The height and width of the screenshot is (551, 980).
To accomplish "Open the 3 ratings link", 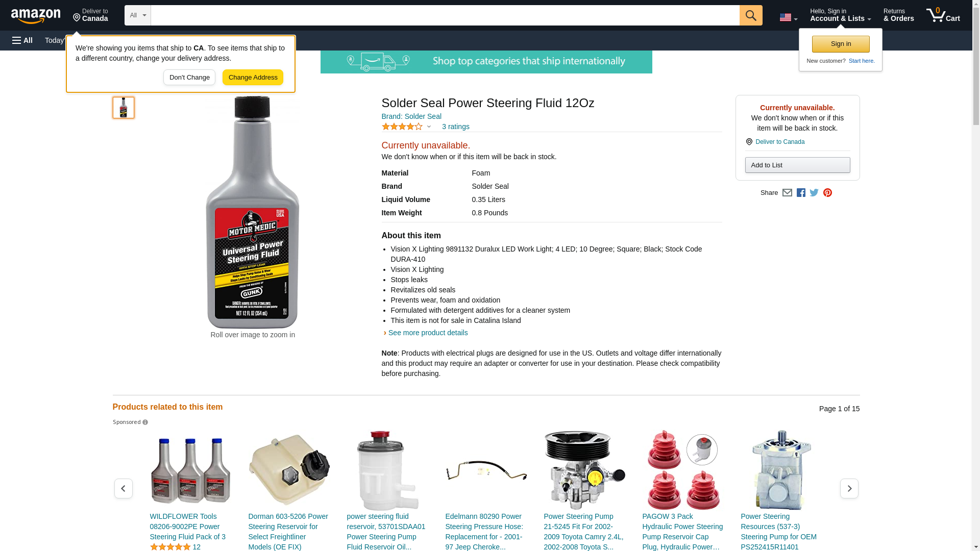I will coord(455,127).
